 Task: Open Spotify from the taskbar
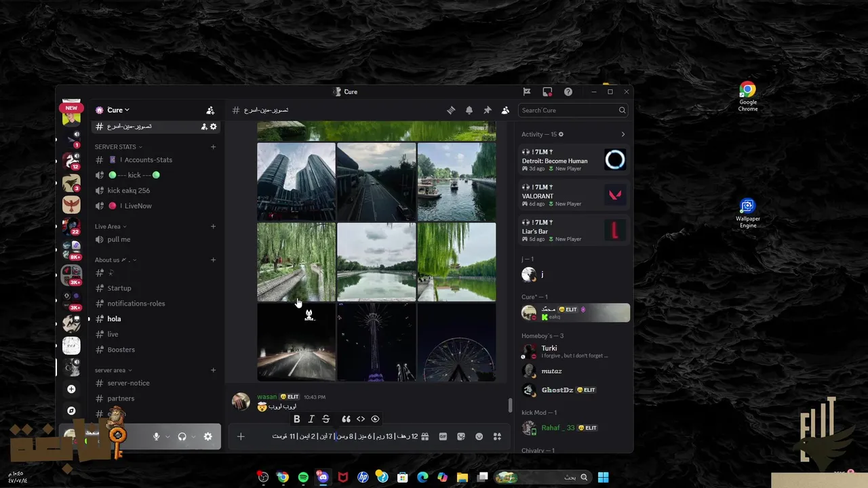click(303, 477)
